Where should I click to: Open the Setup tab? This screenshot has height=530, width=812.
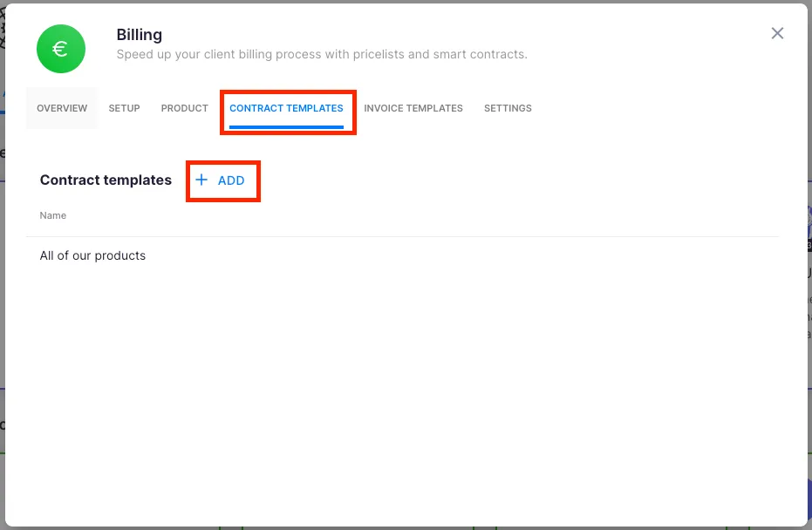pyautogui.click(x=124, y=108)
